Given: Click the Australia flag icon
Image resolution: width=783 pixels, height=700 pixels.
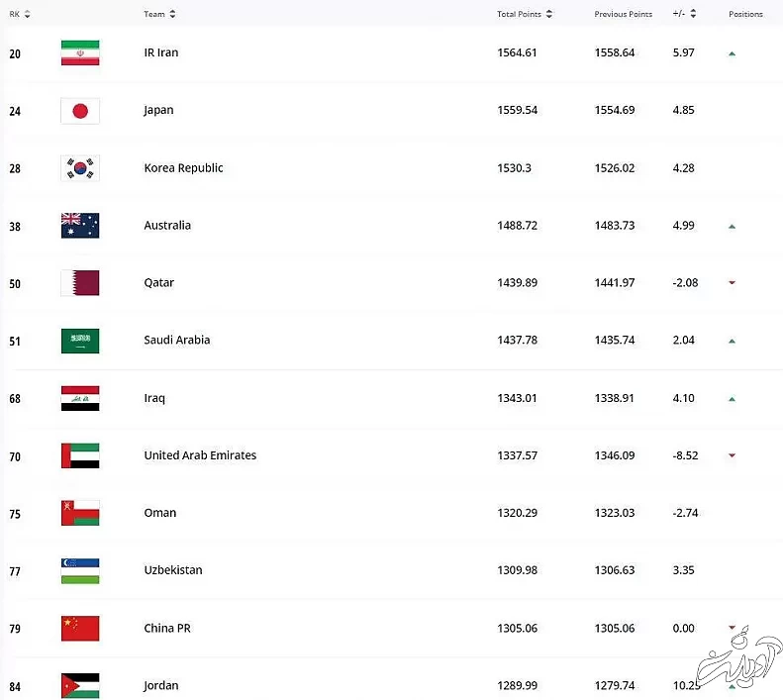Looking at the screenshot, I should [80, 226].
